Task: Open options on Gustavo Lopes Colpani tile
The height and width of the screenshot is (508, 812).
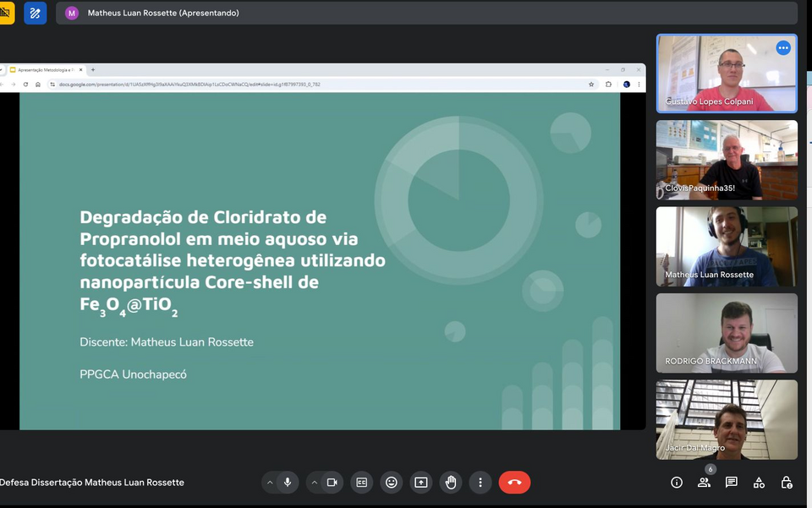Action: (783, 48)
